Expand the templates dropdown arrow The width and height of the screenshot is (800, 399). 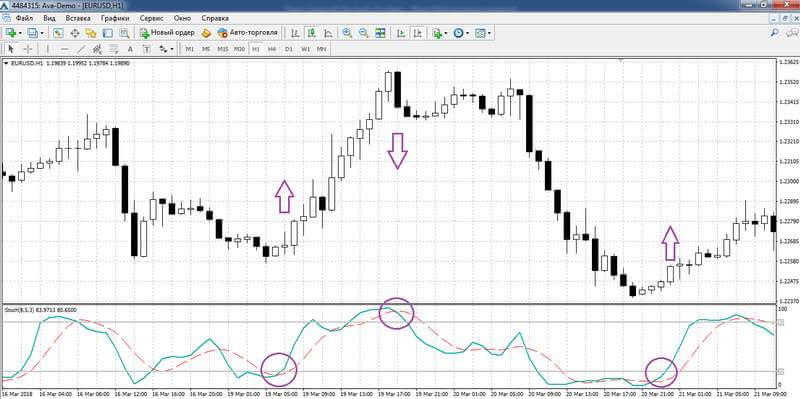point(489,33)
